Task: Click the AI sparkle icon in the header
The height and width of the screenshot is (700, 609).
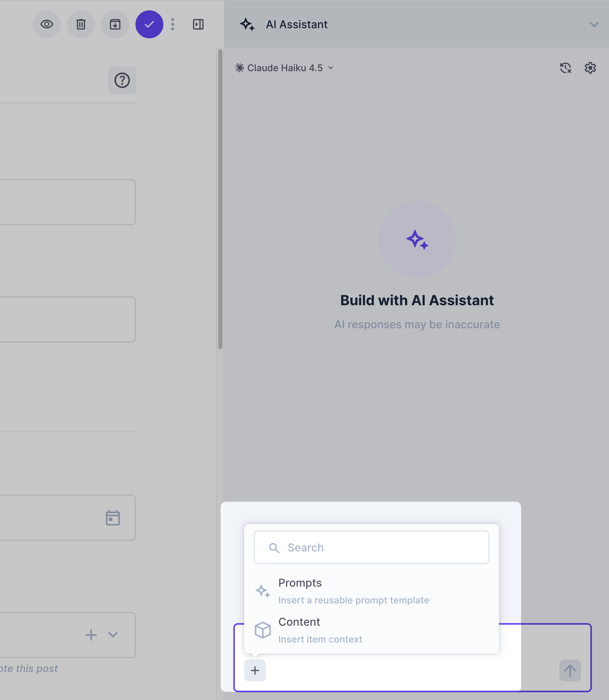Action: (247, 24)
